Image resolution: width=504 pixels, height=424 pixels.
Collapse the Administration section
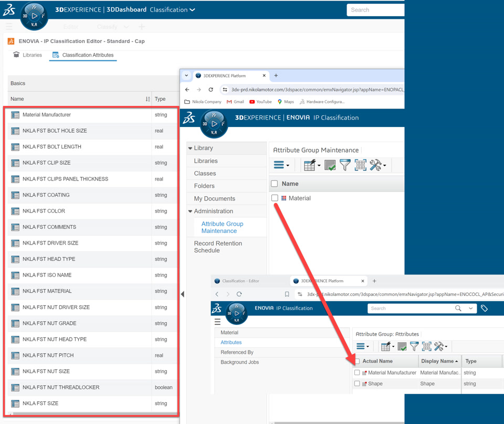190,211
